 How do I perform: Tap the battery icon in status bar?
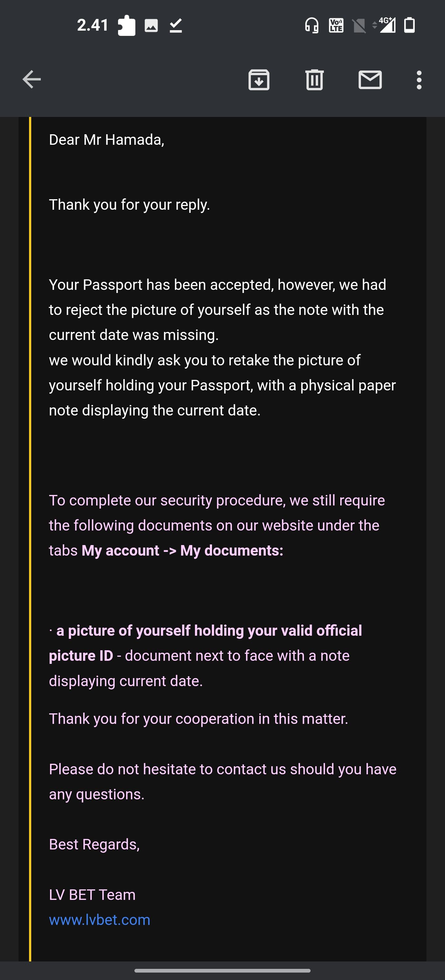(x=409, y=25)
